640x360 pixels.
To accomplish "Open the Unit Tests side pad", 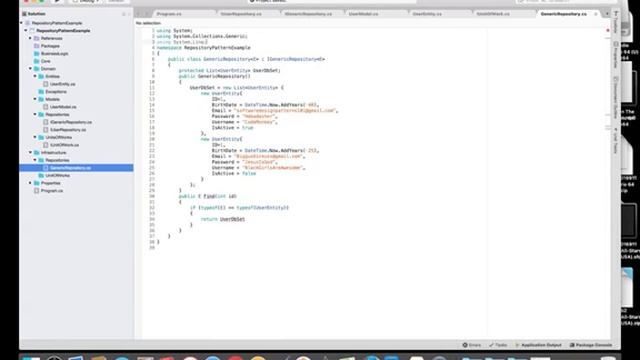I will [x=616, y=141].
